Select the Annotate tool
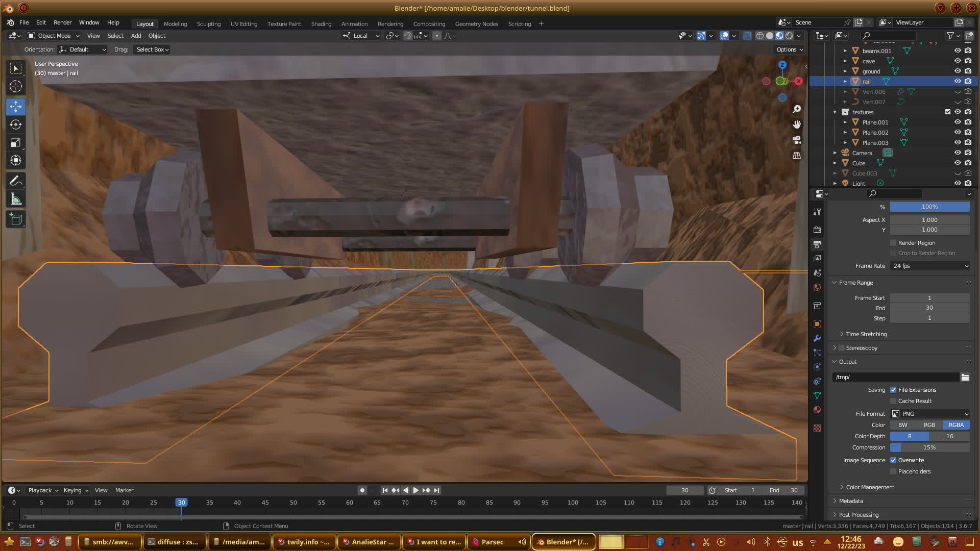The image size is (980, 551). [x=16, y=181]
